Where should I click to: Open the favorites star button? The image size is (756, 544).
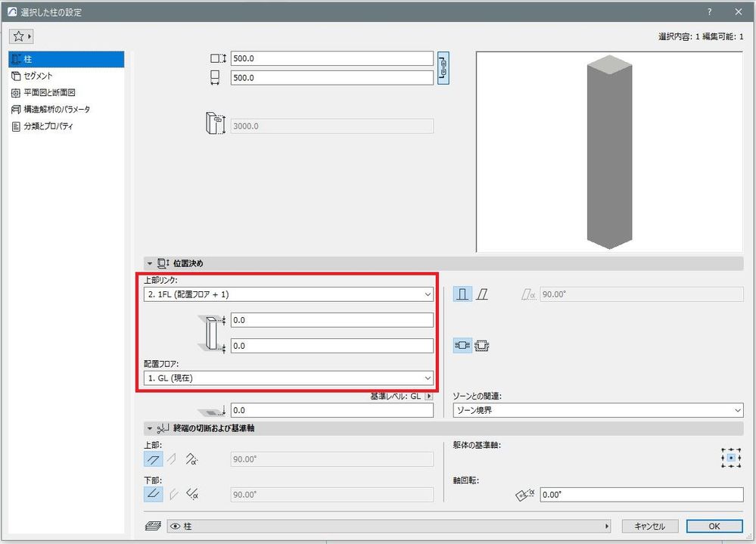tap(21, 36)
